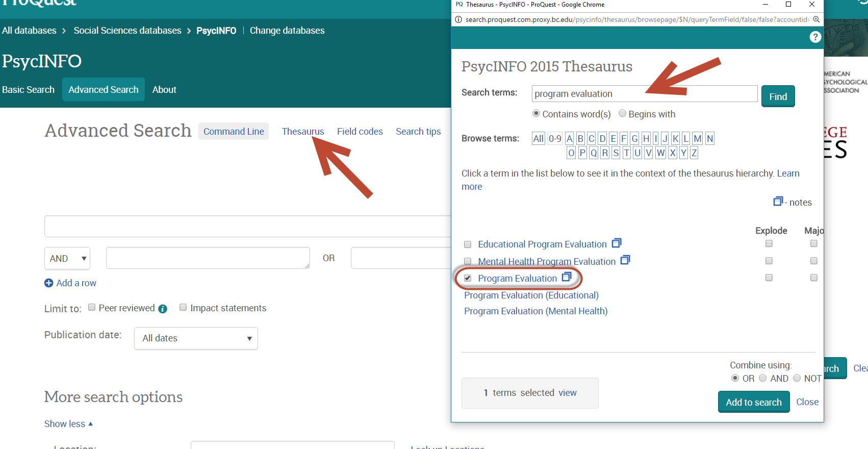Click Change databases link
The image size is (868, 449).
pyautogui.click(x=287, y=31)
